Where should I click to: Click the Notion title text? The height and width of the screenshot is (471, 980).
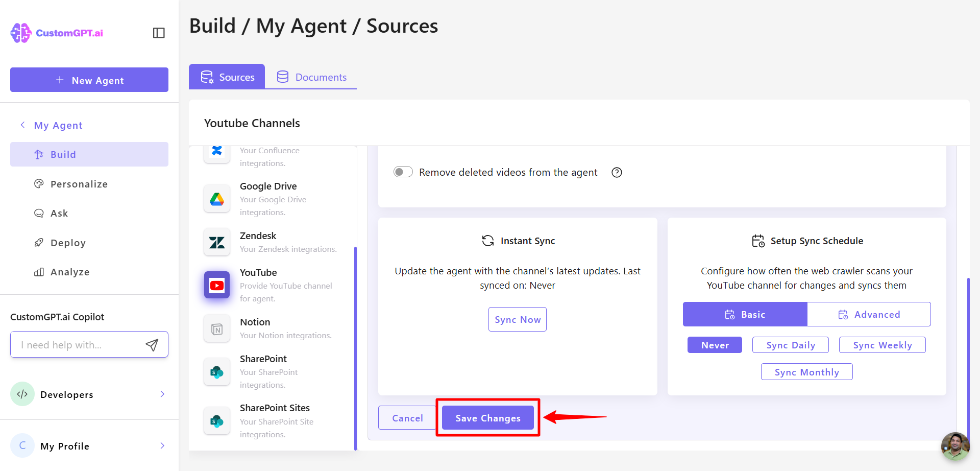[x=255, y=322]
